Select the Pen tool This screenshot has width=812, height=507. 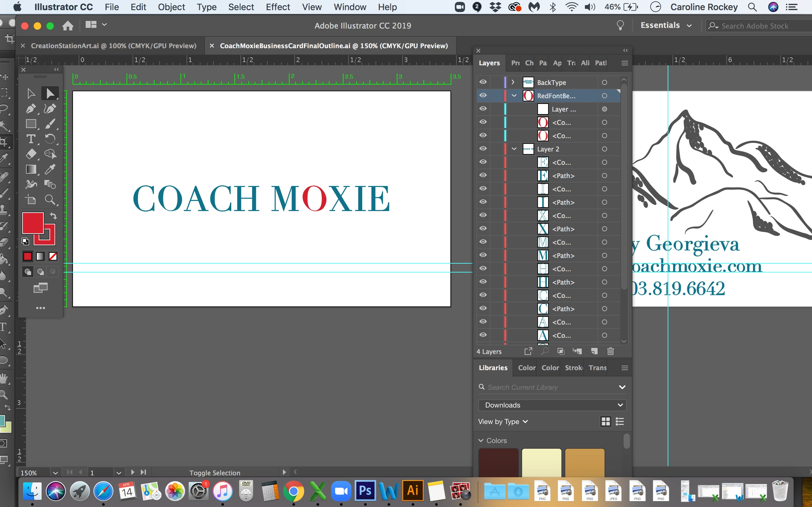coord(30,109)
